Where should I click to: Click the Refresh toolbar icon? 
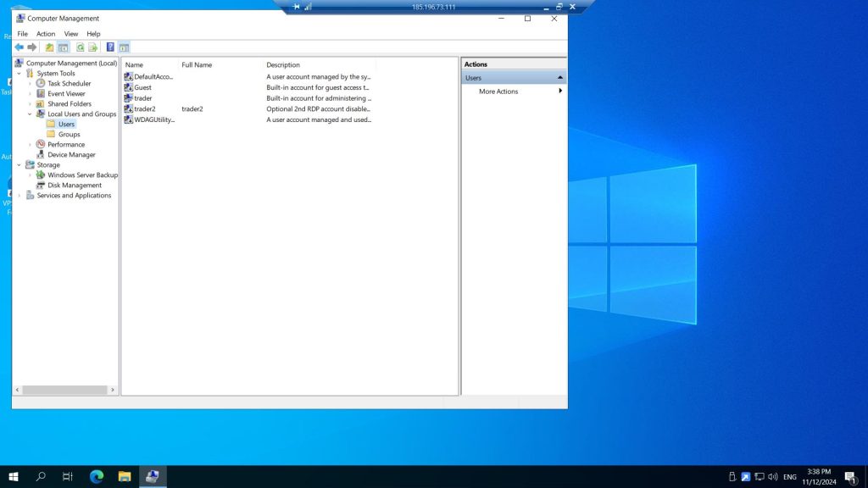81,47
